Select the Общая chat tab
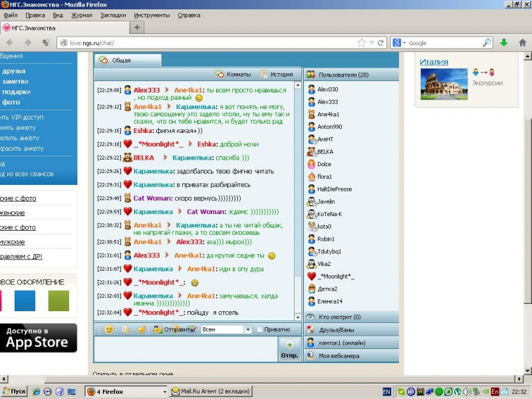 [121, 61]
